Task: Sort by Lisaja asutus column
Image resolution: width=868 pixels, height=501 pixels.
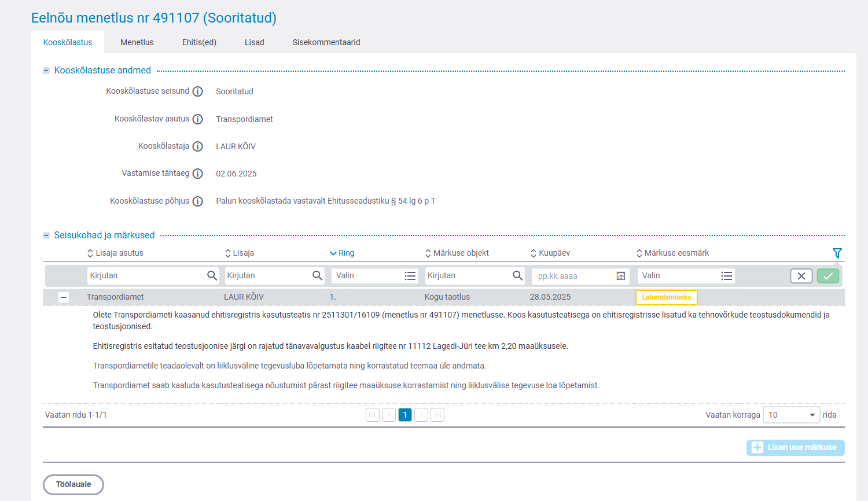Action: click(x=115, y=253)
